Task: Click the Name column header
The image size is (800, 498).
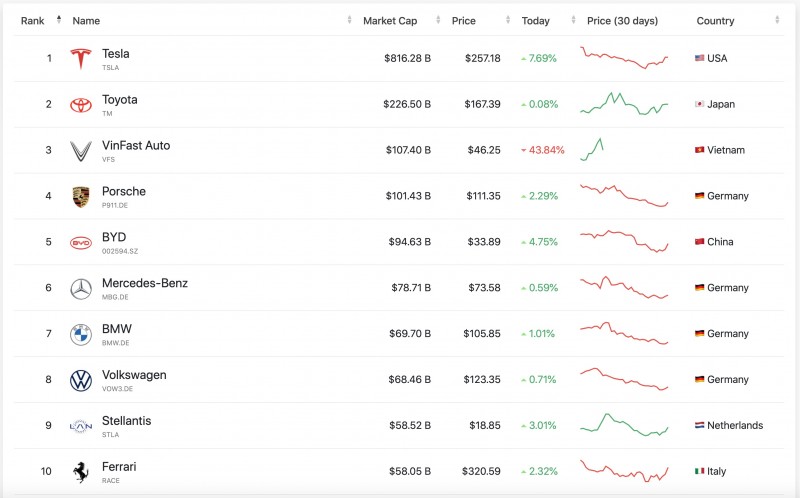Action: [x=86, y=21]
